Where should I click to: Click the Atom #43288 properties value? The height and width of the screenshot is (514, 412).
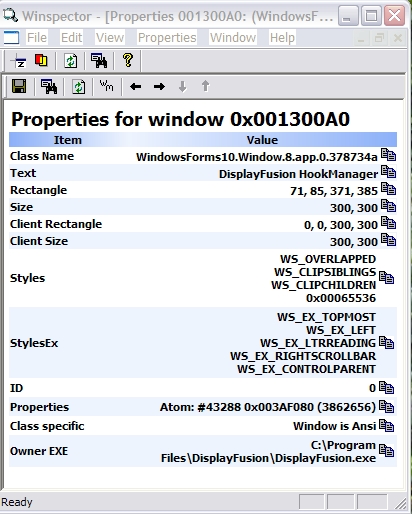click(268, 407)
